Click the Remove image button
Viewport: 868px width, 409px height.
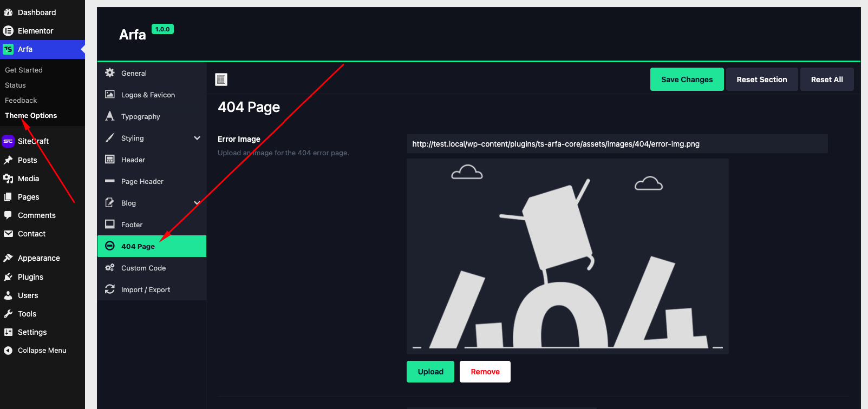click(x=485, y=372)
